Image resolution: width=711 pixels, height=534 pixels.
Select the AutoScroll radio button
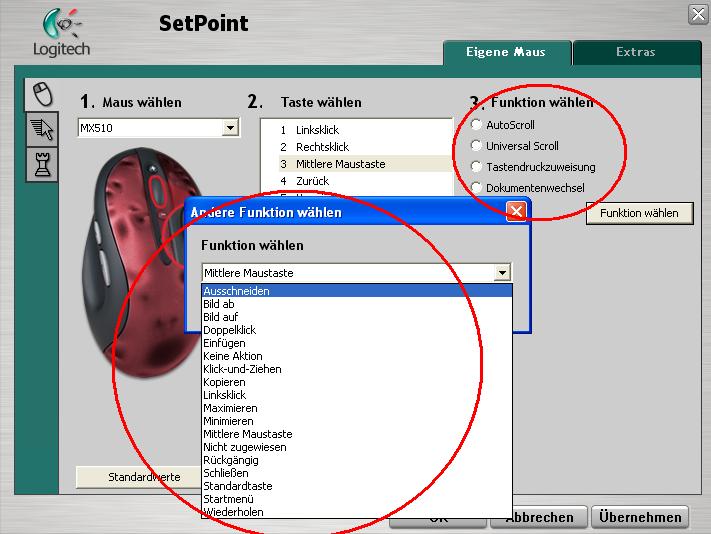pos(476,124)
